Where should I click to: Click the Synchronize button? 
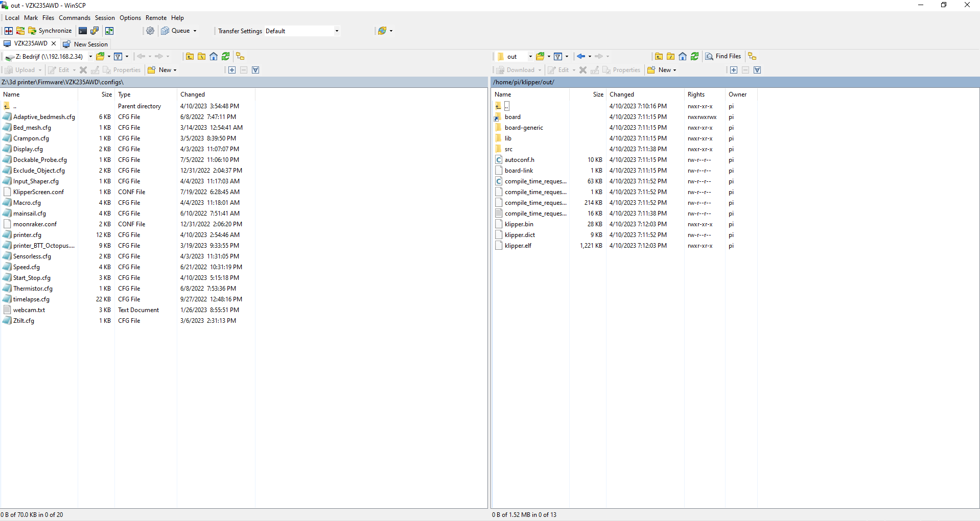coord(50,31)
